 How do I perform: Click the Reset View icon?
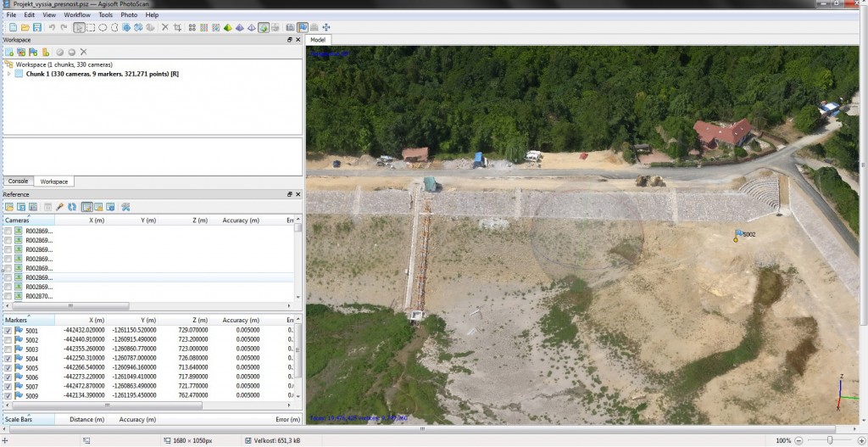pos(325,28)
